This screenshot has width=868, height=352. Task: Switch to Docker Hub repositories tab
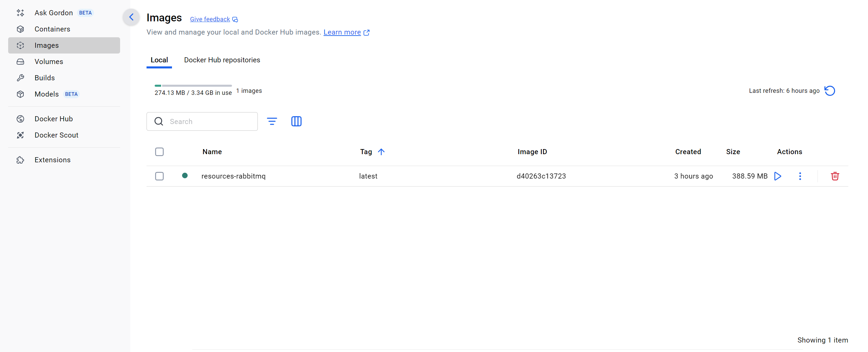point(222,60)
